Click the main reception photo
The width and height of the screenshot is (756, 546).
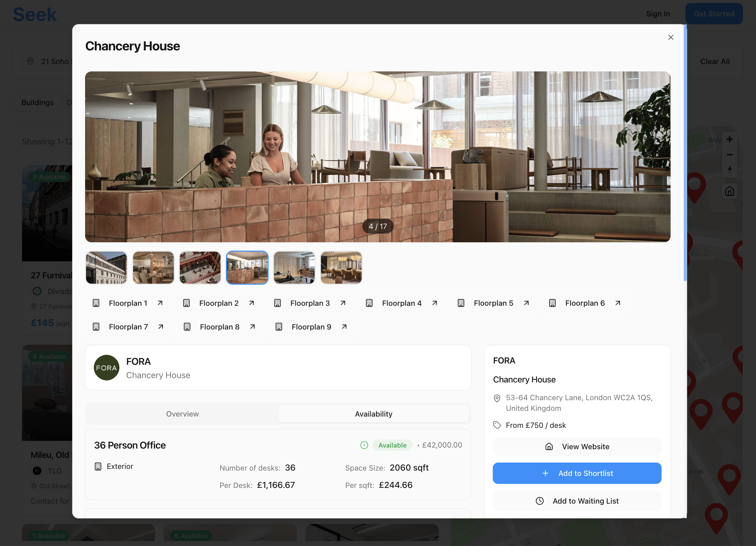378,157
